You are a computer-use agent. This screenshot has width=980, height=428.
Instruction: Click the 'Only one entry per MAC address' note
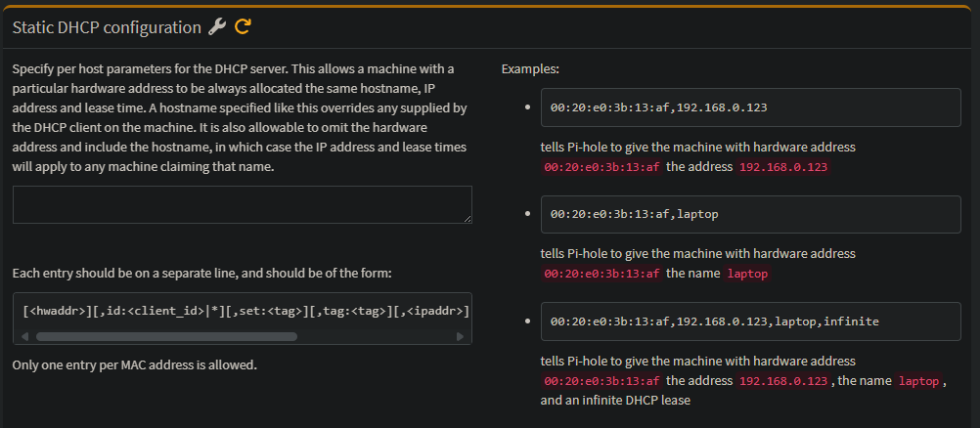point(135,365)
